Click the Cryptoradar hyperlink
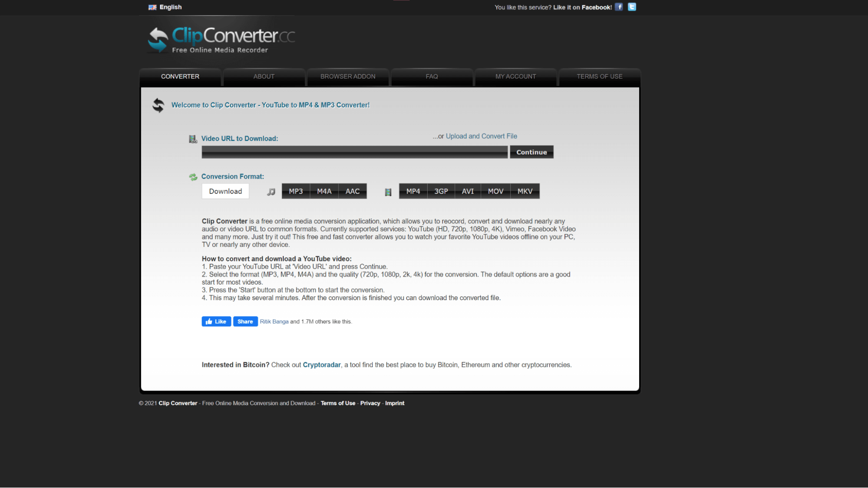868x488 pixels. click(x=321, y=364)
